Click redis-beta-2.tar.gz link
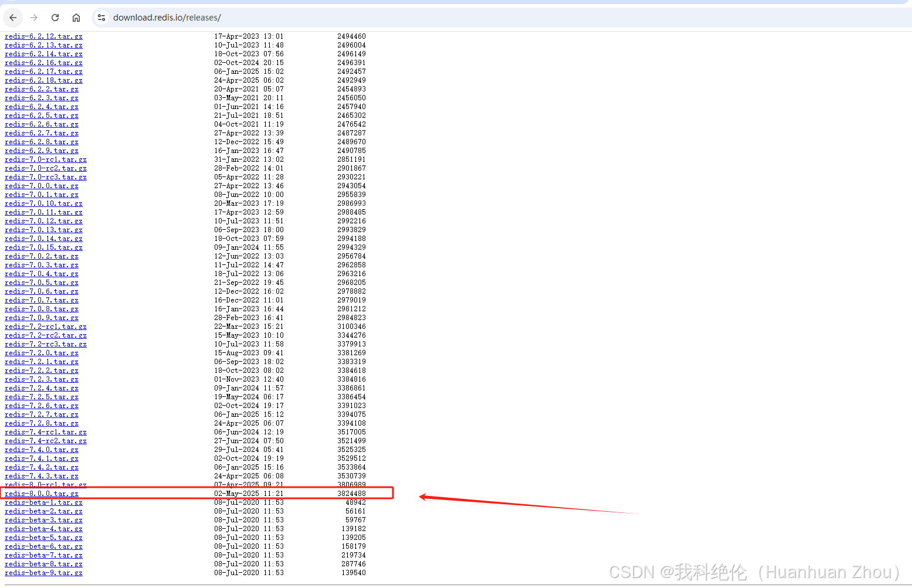The image size is (912, 588). [43, 511]
